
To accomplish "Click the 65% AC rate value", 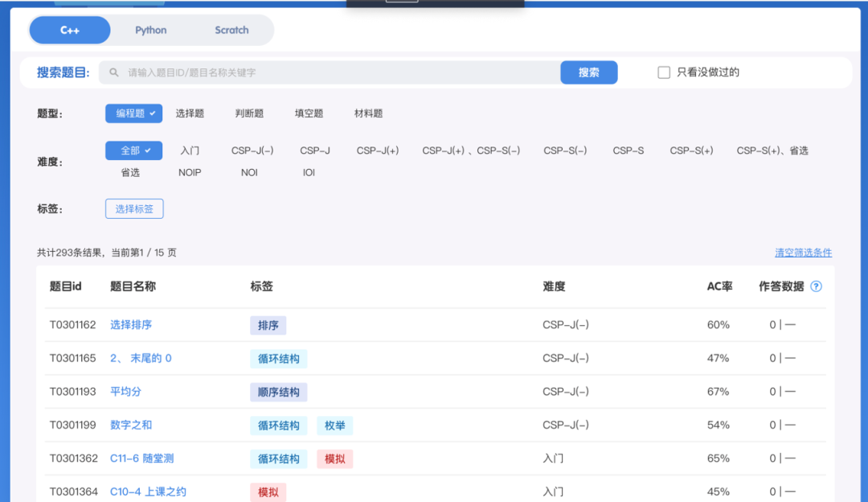I will (718, 459).
